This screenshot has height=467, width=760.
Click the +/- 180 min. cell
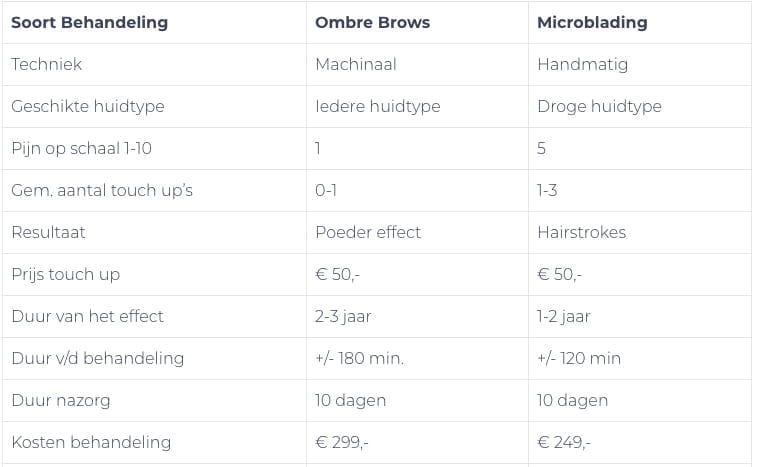point(359,358)
